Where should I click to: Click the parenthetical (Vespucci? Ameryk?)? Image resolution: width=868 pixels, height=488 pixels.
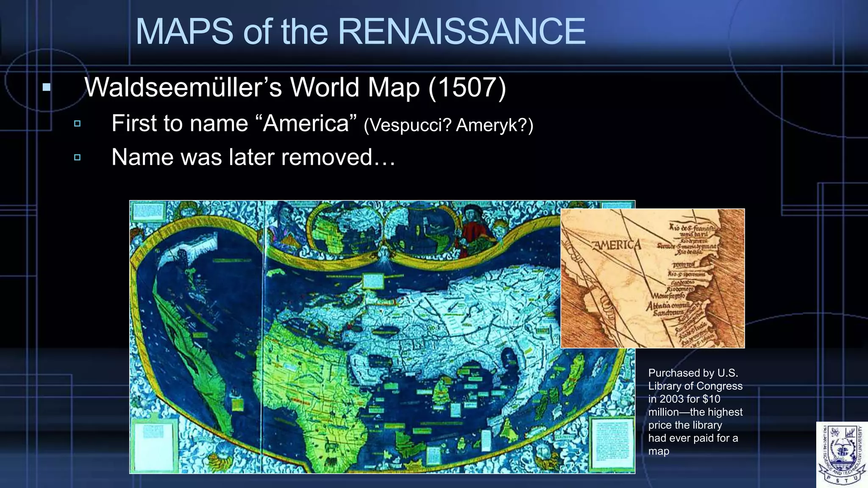448,125
